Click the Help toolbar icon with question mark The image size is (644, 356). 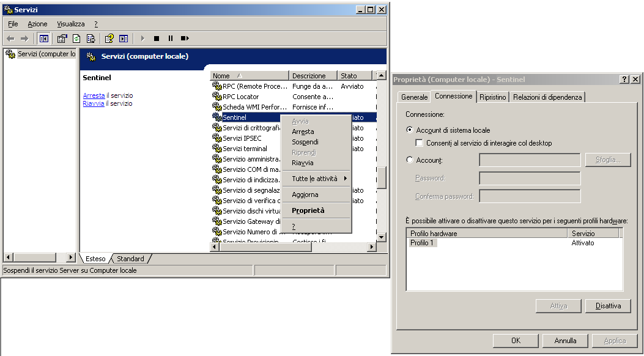coord(109,39)
